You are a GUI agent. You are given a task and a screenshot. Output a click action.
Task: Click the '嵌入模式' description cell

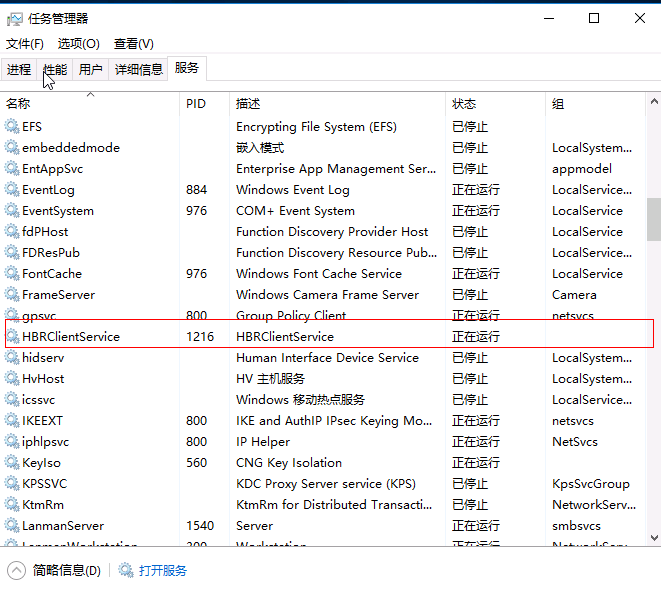260,148
